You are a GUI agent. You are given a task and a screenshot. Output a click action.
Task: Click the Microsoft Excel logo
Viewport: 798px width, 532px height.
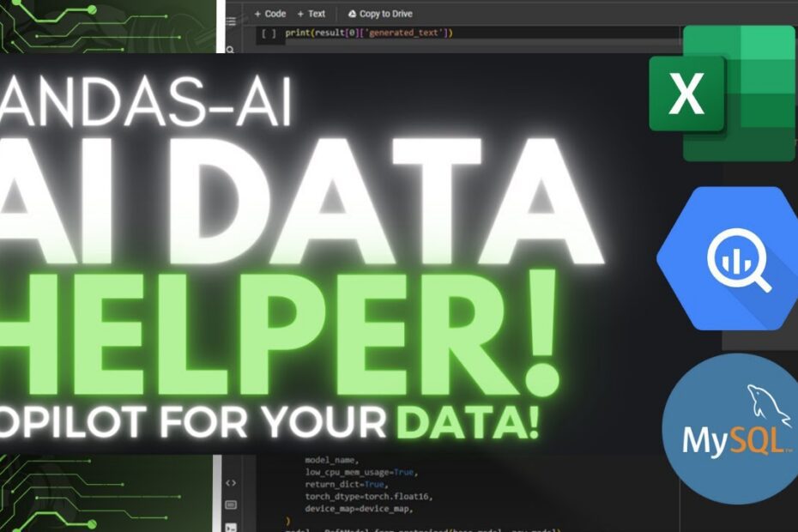pyautogui.click(x=722, y=94)
